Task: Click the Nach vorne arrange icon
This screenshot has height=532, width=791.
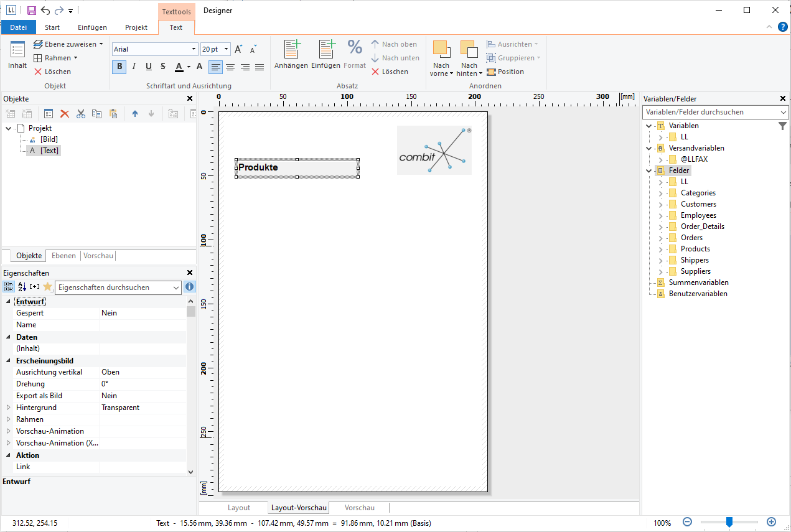Action: (x=441, y=50)
